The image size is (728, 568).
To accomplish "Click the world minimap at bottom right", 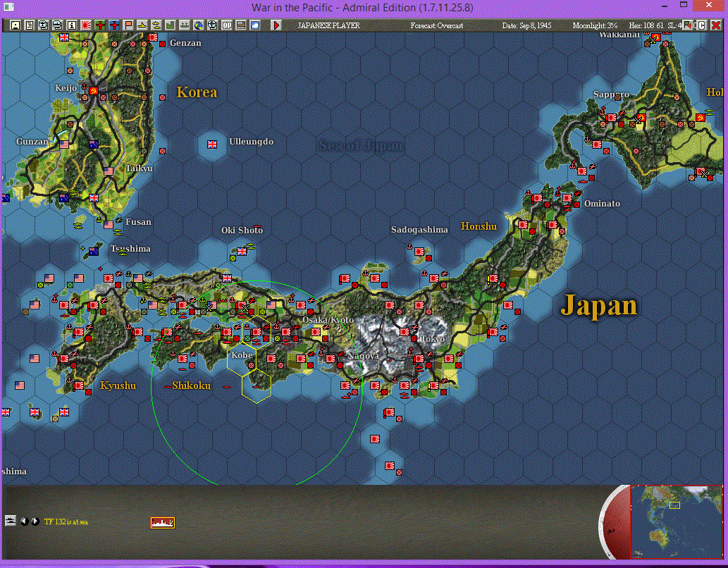I will coord(676,521).
